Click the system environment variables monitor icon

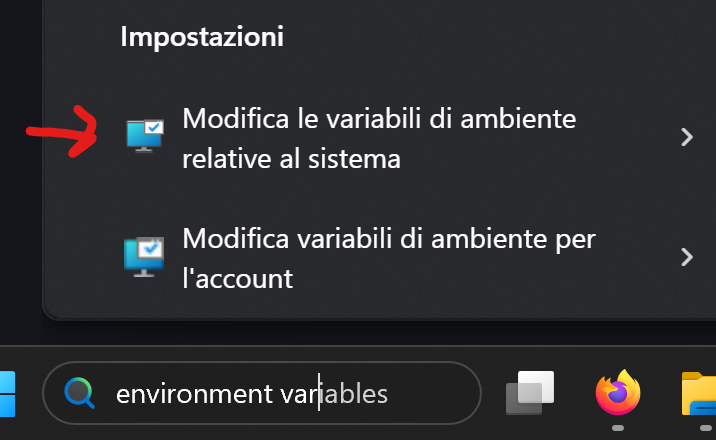click(142, 136)
